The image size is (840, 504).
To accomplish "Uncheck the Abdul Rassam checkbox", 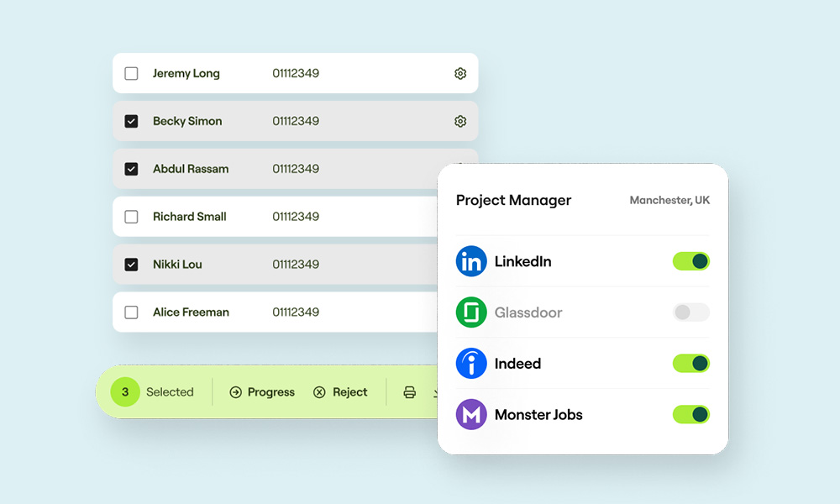I will (131, 169).
